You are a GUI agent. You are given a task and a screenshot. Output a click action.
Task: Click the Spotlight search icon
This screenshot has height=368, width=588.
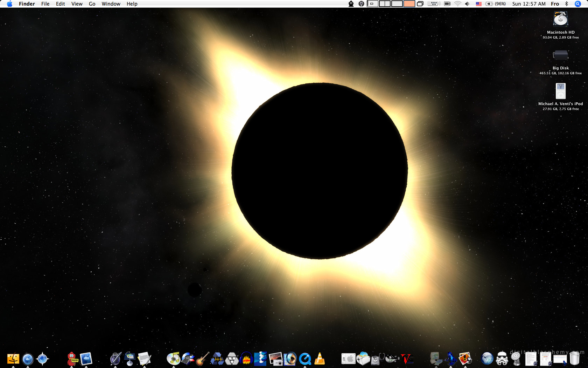[x=578, y=4]
